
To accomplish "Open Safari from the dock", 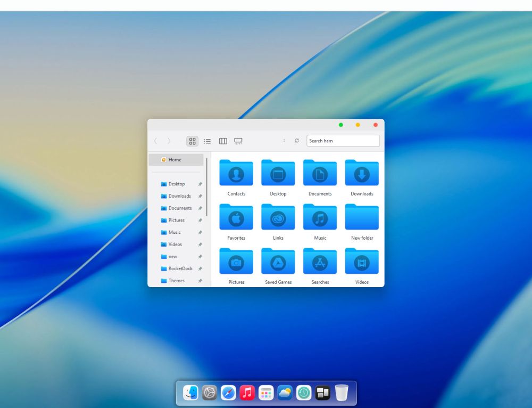I will [228, 393].
